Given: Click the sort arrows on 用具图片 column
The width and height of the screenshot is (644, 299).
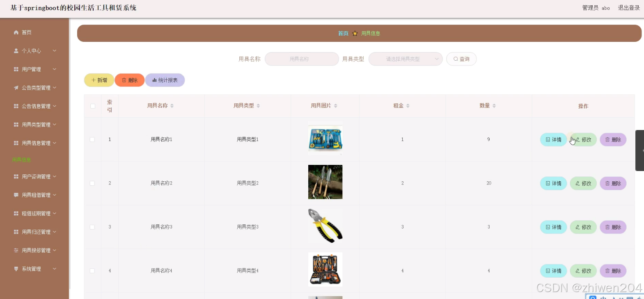Looking at the screenshot, I should pyautogui.click(x=335, y=106).
